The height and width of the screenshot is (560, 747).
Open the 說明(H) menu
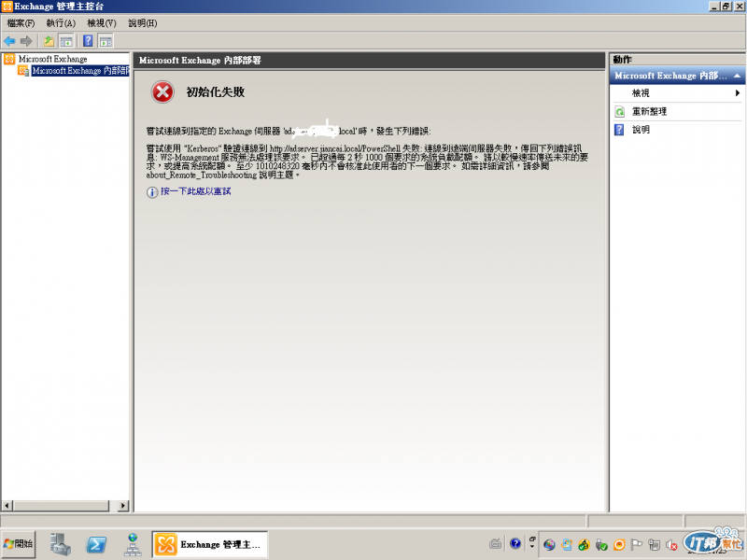click(x=143, y=22)
